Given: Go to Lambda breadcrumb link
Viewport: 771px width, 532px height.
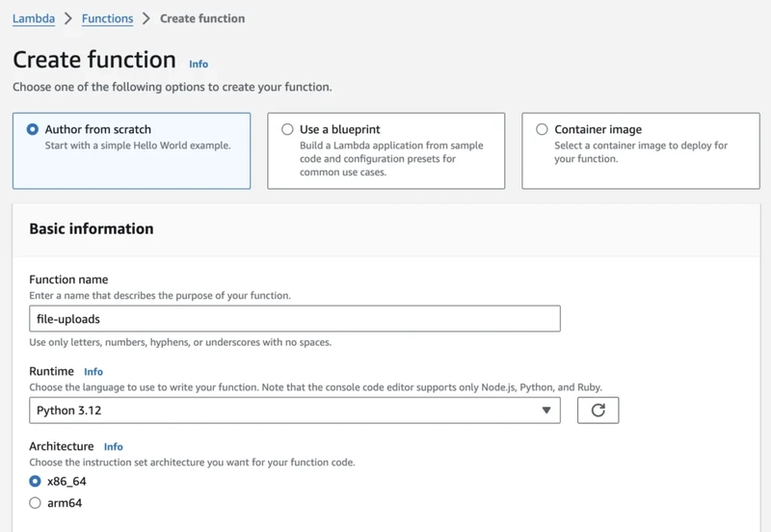Looking at the screenshot, I should pos(34,18).
